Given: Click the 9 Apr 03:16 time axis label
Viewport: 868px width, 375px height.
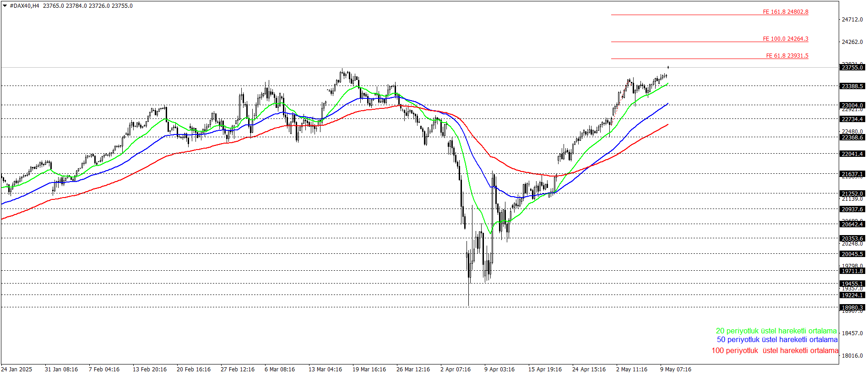Looking at the screenshot, I should pos(499,370).
